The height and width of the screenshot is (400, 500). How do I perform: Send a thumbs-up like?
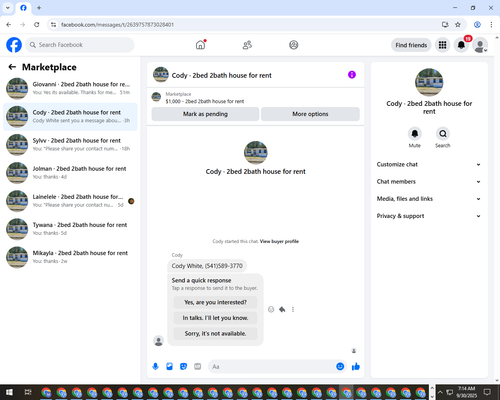pos(356,367)
